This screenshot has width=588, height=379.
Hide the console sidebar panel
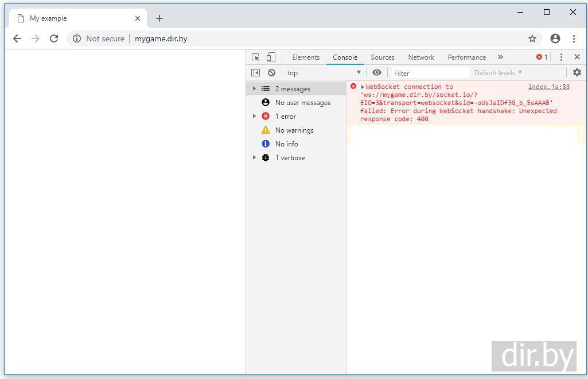click(256, 73)
